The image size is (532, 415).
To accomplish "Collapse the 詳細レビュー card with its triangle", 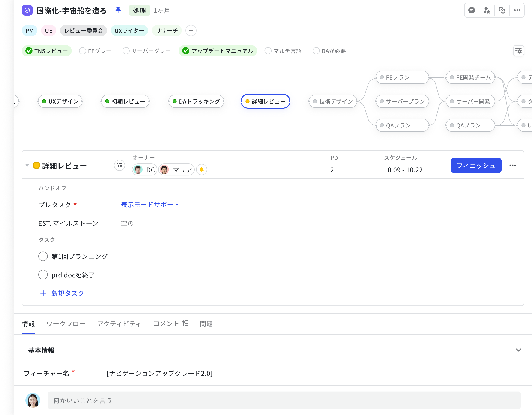I will (x=27, y=166).
